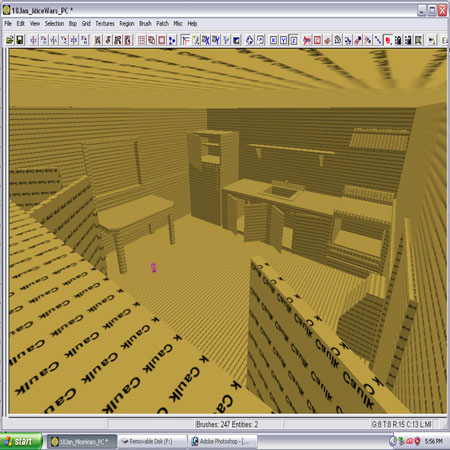Click the Select Inside icon

tap(128, 40)
